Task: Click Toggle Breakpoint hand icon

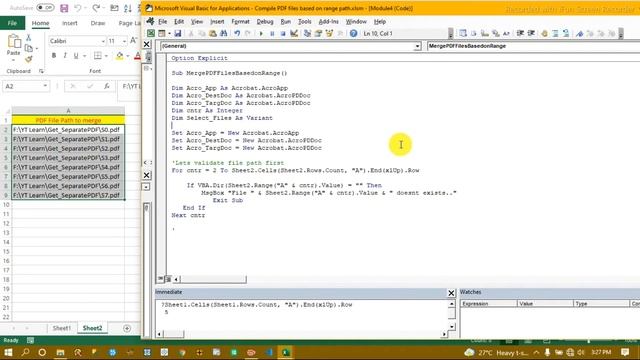Action: tap(544, 33)
